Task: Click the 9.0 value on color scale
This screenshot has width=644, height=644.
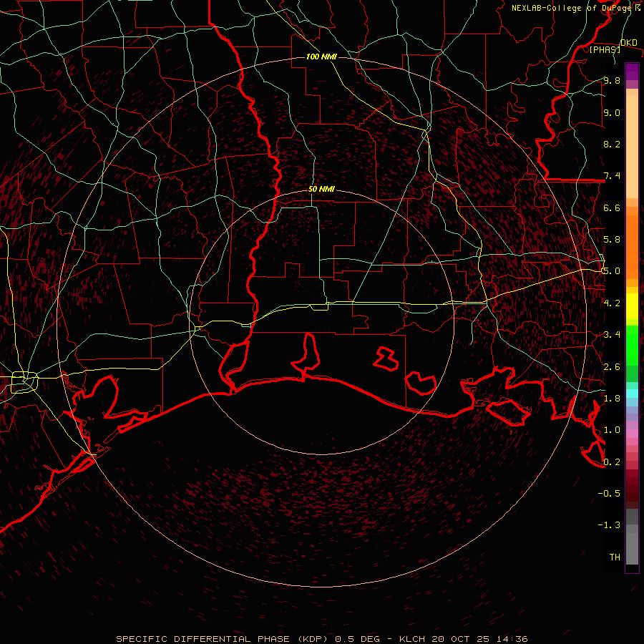Action: [x=612, y=112]
